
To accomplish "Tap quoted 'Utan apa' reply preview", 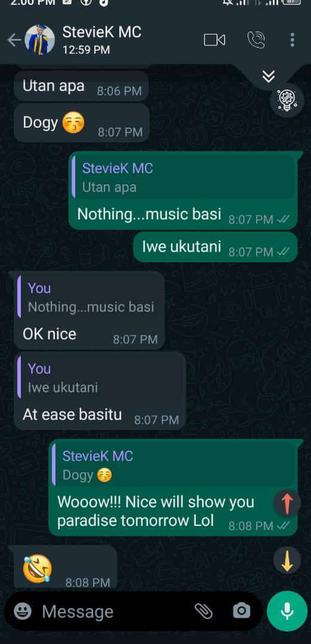I will pos(184,178).
